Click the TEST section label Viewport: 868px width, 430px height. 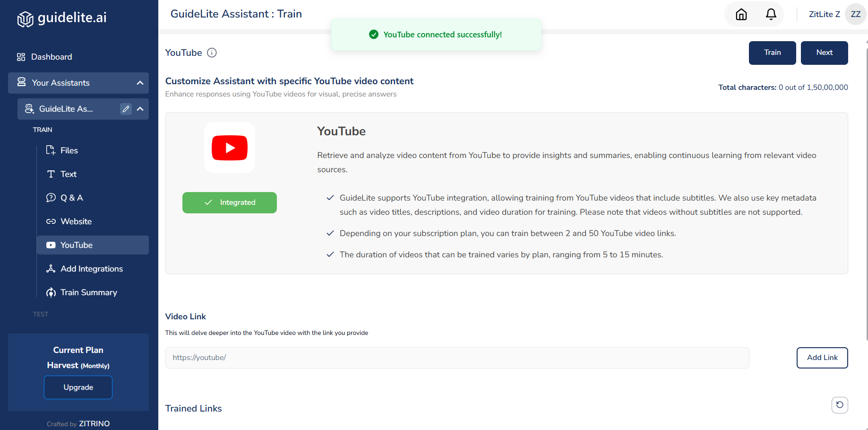41,314
